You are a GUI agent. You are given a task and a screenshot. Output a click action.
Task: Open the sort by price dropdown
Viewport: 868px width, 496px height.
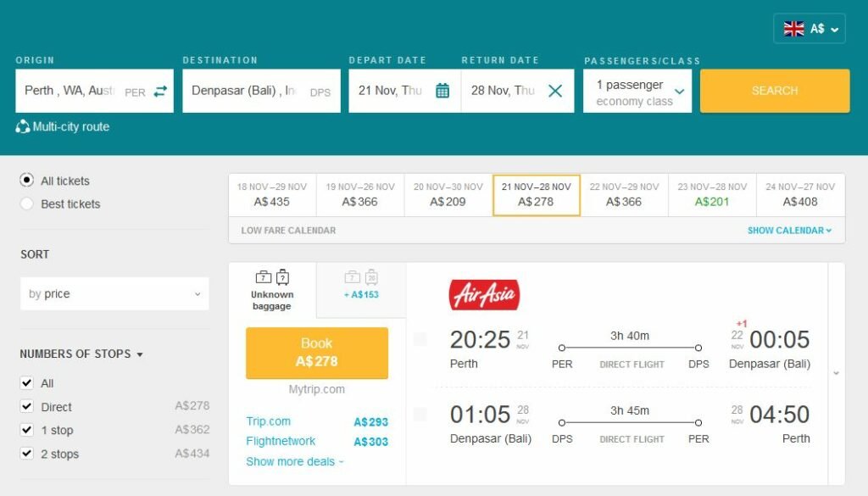click(x=114, y=294)
